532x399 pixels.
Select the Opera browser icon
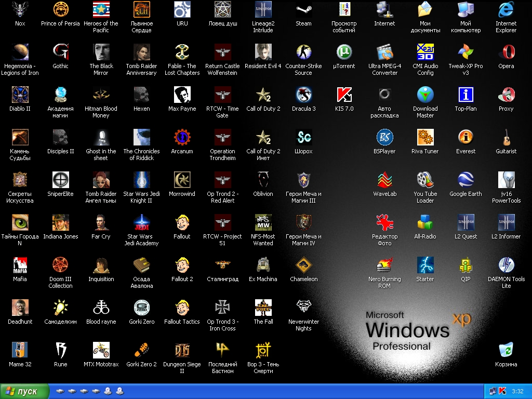tap(506, 52)
